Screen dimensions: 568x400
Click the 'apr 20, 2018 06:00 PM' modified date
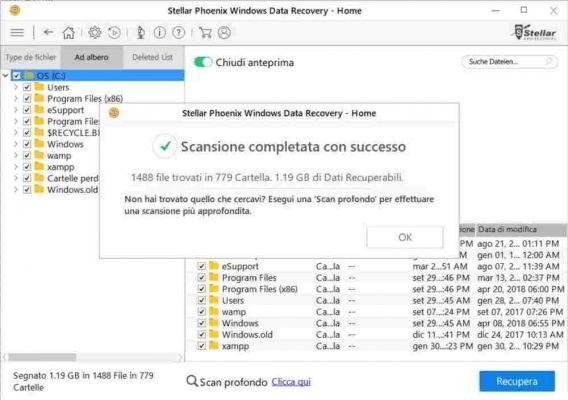pos(521,289)
